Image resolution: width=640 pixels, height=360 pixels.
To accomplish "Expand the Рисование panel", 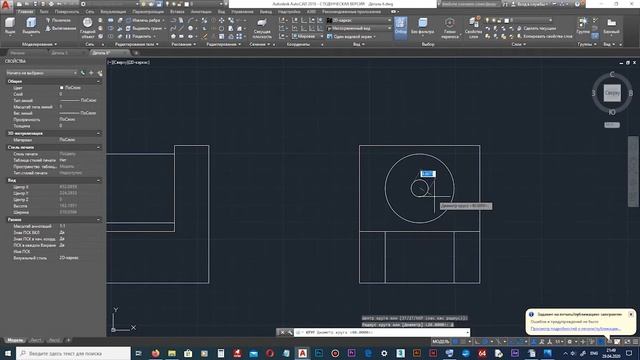I will tap(184, 44).
